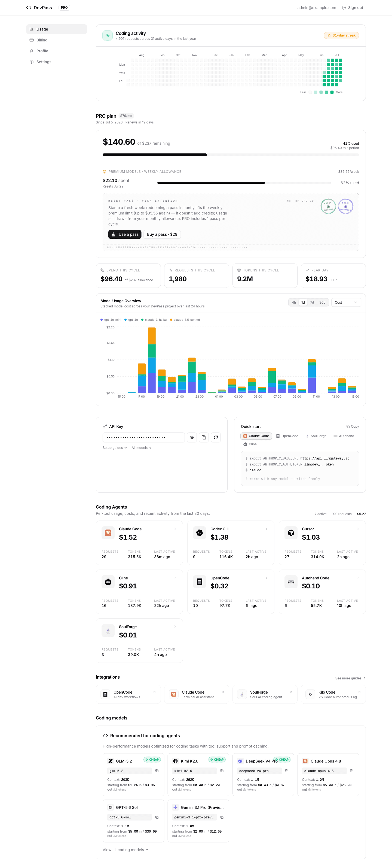Click the Coding activity pulse icon
The image size is (392, 868).
108,35
